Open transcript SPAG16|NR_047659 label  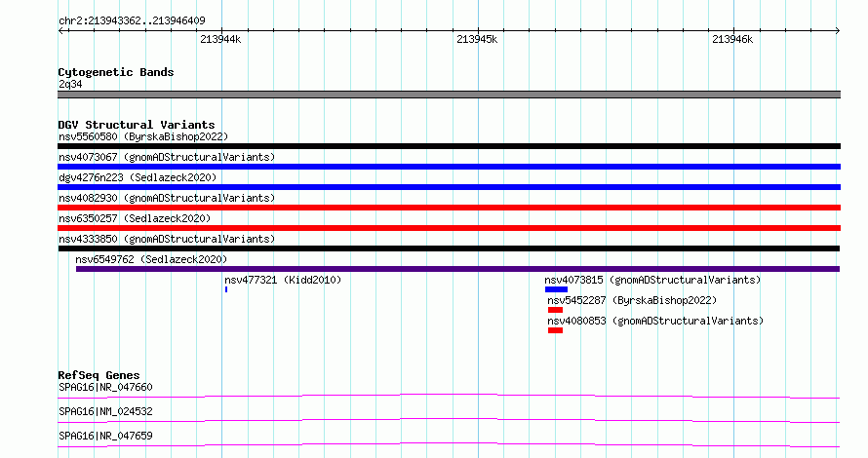click(x=105, y=436)
